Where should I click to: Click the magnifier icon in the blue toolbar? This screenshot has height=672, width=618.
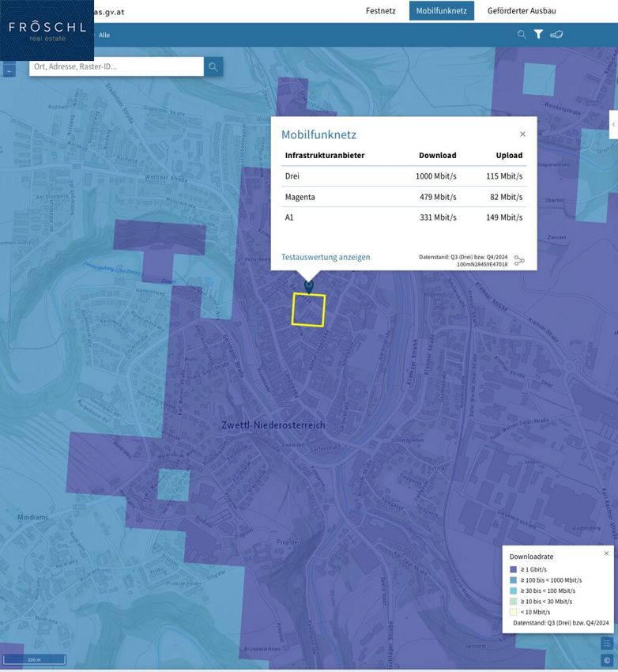point(522,34)
